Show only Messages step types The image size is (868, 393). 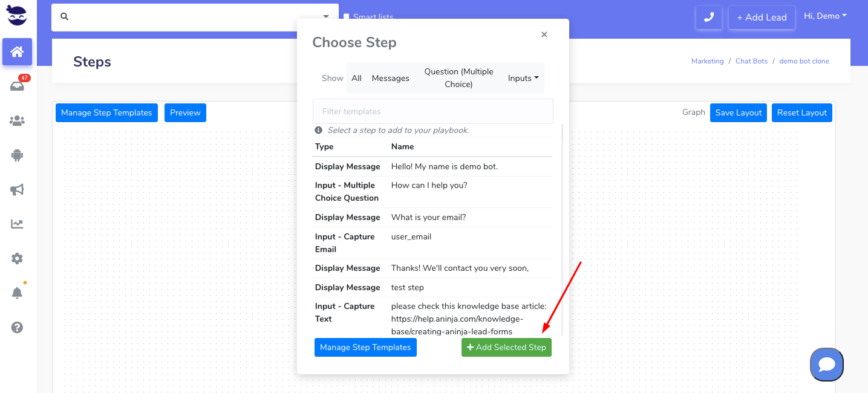coord(390,78)
